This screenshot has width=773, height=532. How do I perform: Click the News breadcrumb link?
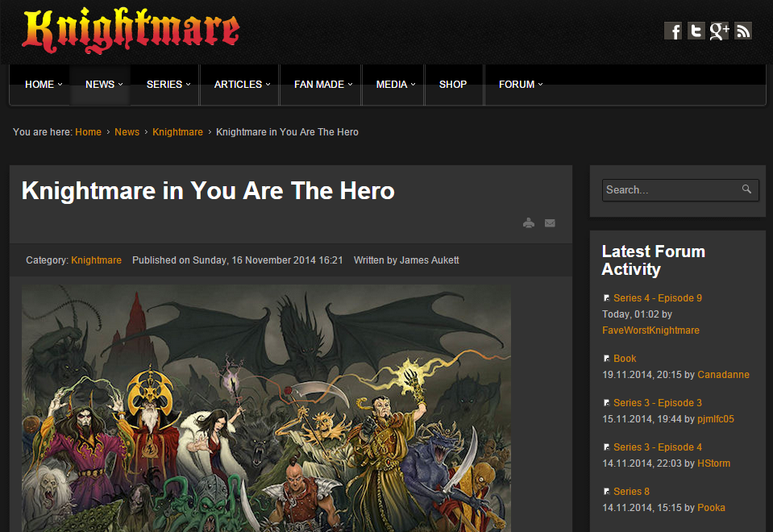127,132
